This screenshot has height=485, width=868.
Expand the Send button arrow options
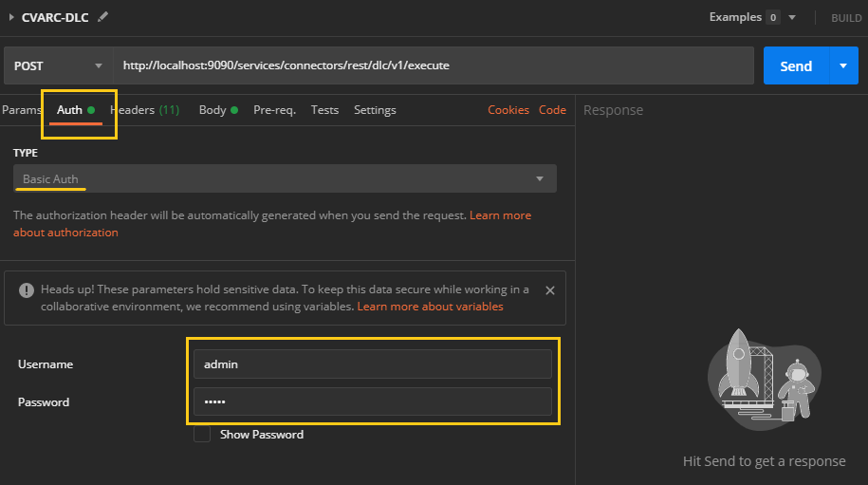tap(842, 66)
